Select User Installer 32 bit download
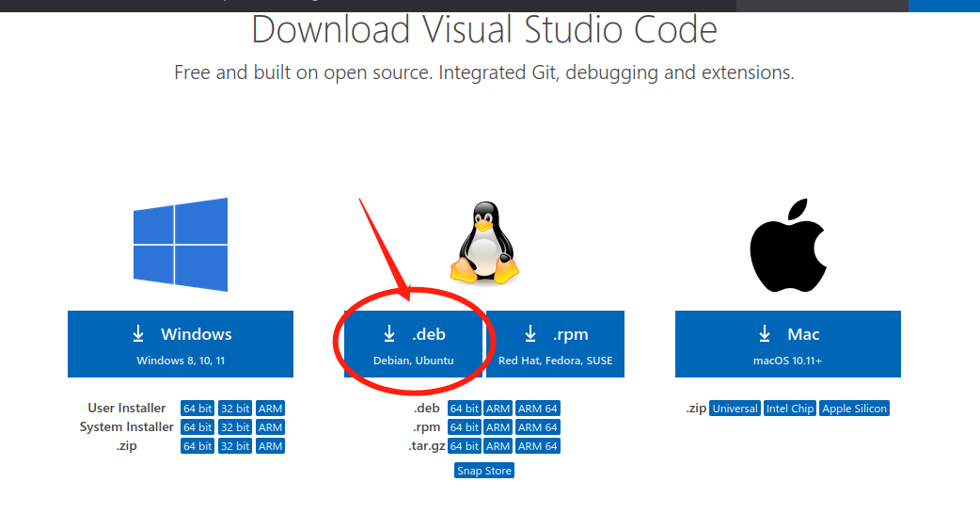This screenshot has height=514, width=980. [x=235, y=409]
